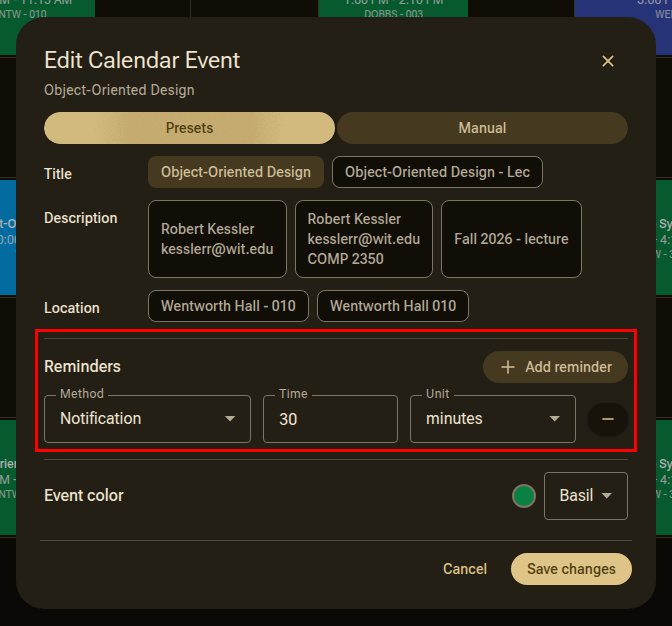Choose the 'Fall 2026 - lecture' description preset
This screenshot has height=626, width=672.
(x=511, y=239)
